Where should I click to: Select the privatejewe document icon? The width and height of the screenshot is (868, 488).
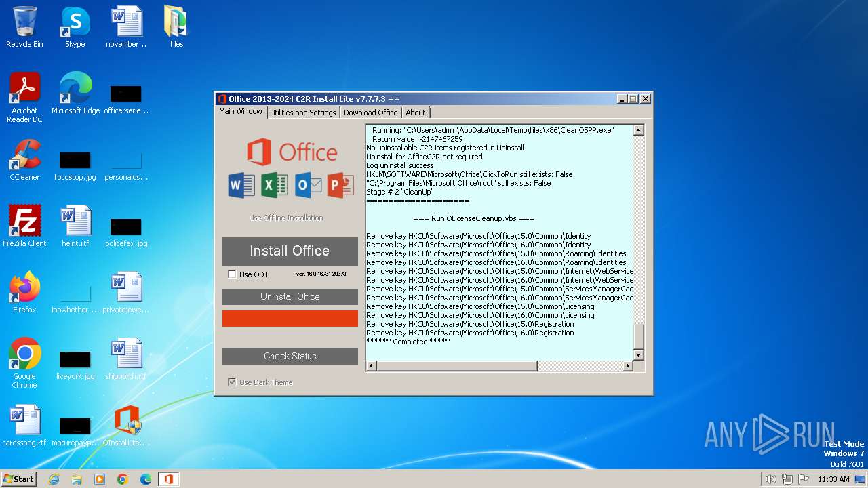[x=126, y=293]
